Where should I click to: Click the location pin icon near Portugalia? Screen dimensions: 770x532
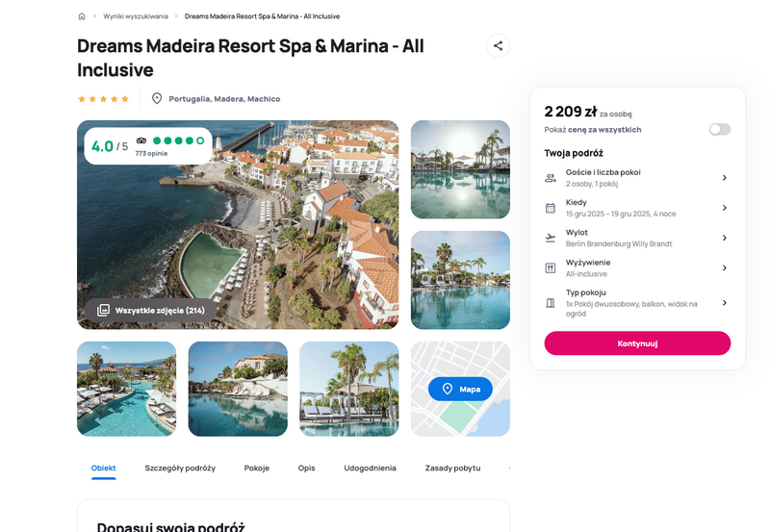(157, 98)
